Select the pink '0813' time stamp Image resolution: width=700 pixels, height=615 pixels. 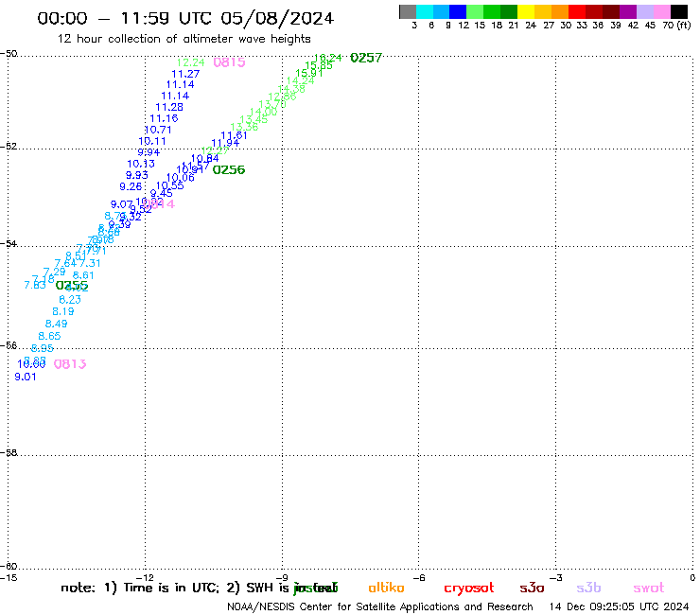pyautogui.click(x=70, y=364)
